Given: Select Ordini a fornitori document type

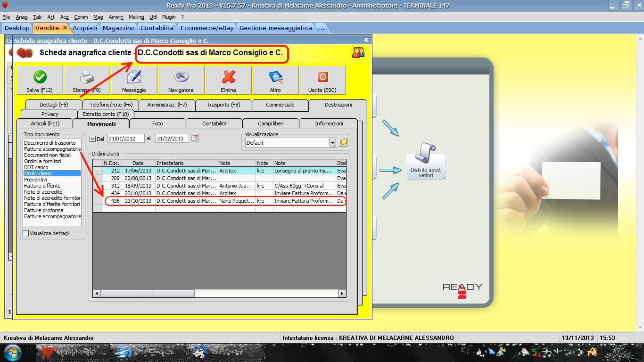Looking at the screenshot, I should coord(52,161).
